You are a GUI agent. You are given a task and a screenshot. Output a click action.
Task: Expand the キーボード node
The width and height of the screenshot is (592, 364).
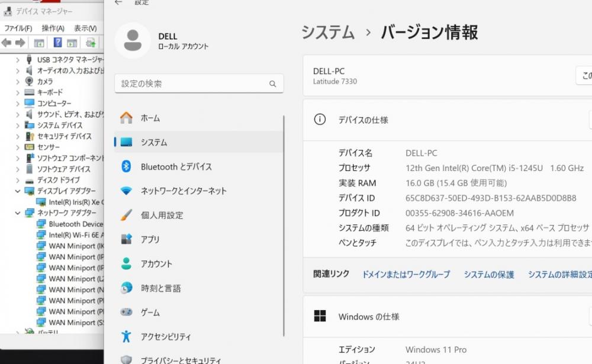17,92
